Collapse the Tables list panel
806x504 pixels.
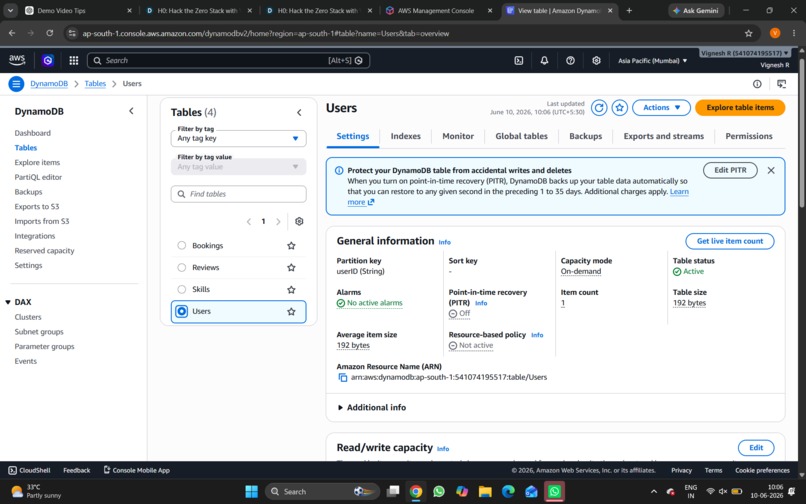pos(299,113)
